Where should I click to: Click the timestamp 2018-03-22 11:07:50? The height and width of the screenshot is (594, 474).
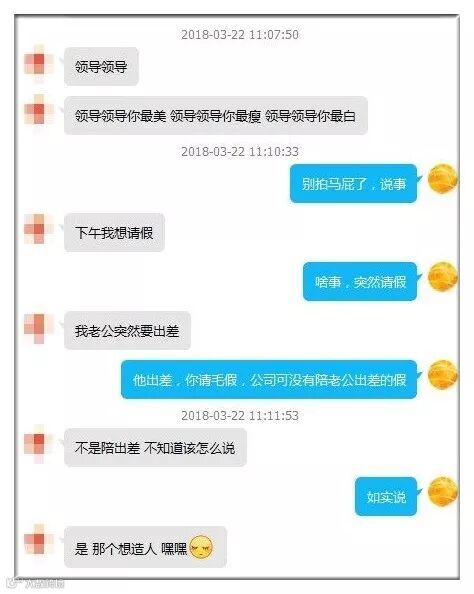pyautogui.click(x=239, y=34)
